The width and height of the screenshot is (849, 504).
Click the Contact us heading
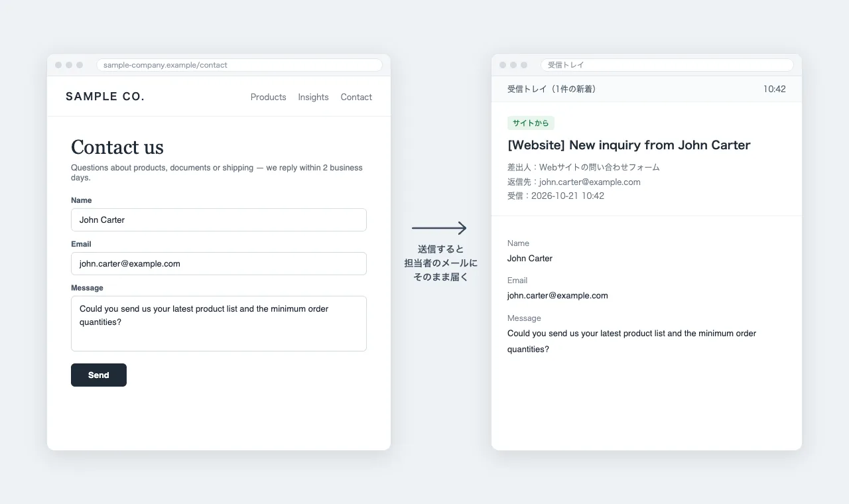click(117, 147)
